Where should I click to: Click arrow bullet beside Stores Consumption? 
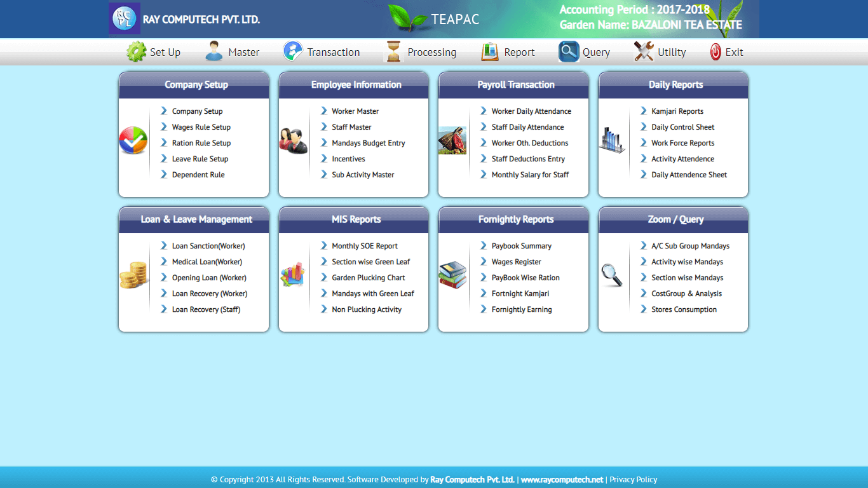pyautogui.click(x=644, y=309)
